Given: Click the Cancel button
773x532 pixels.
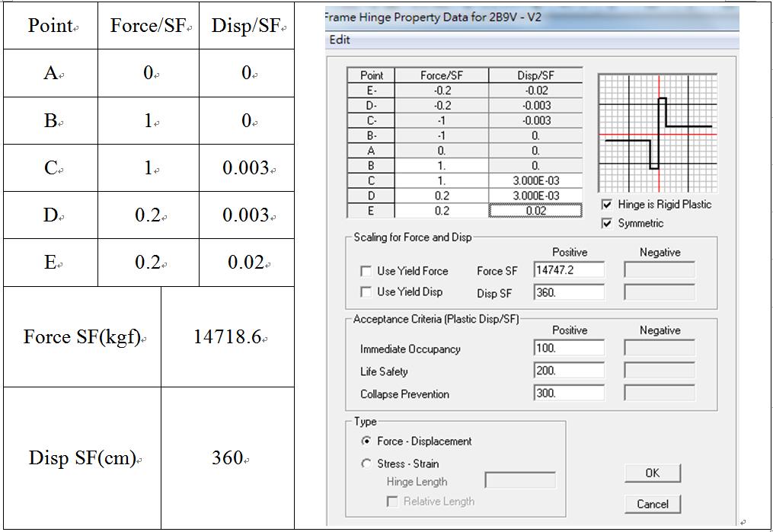Looking at the screenshot, I should coord(653,504).
